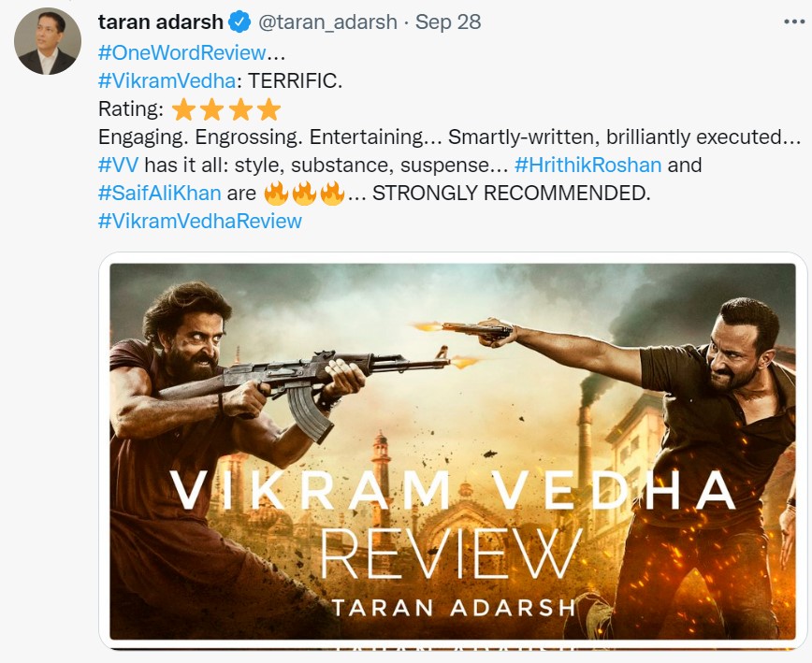Viewport: 812px width, 663px height.
Task: Open the three-dot more options menu
Action: [x=794, y=22]
